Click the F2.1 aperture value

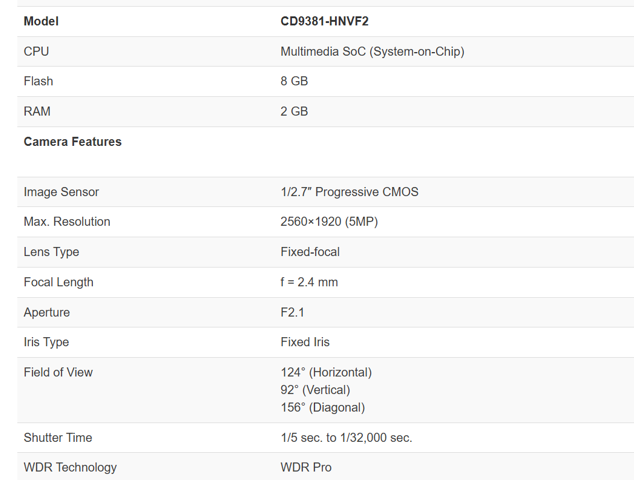(x=292, y=312)
